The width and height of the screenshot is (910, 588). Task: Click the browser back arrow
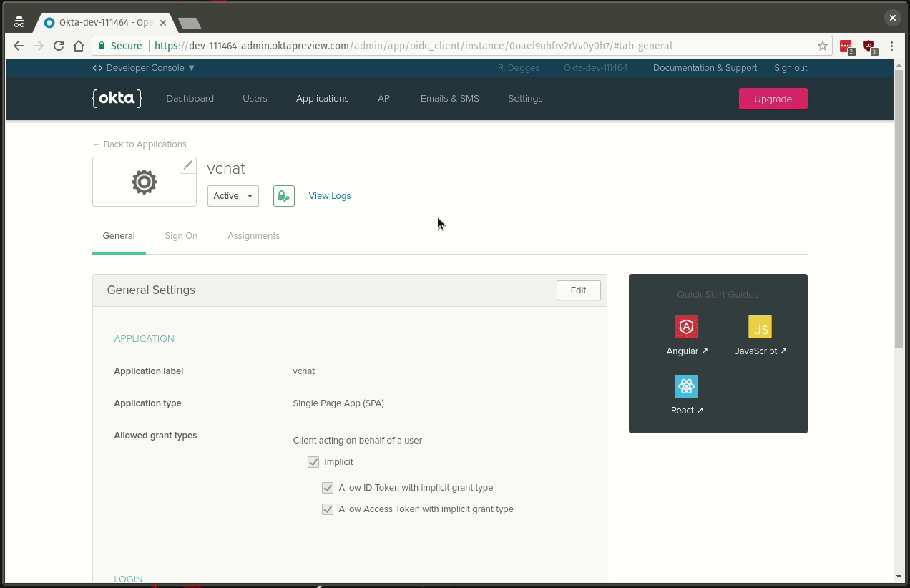coord(19,46)
